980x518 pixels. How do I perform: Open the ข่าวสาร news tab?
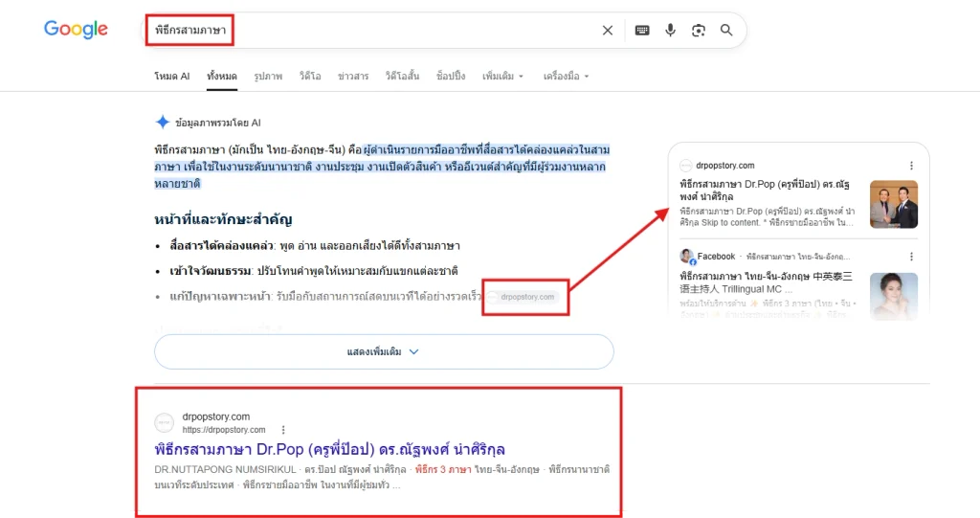(353, 77)
